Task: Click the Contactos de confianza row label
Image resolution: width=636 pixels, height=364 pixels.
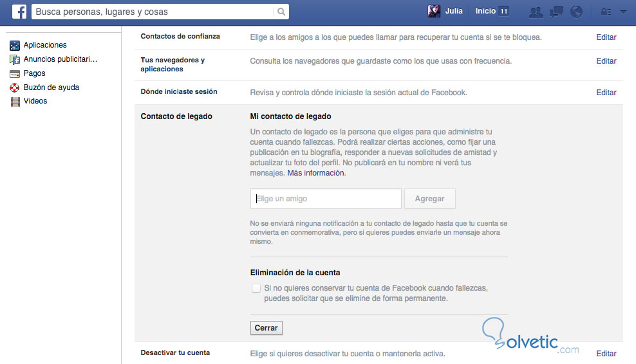Action: coord(180,37)
